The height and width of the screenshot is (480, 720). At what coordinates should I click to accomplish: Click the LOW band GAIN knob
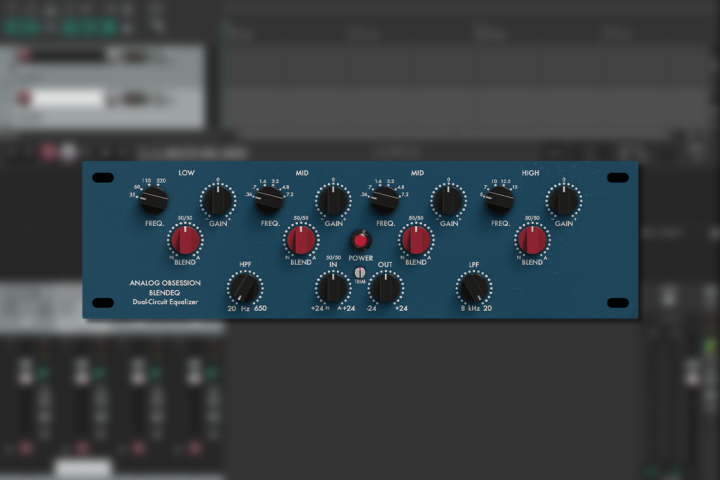218,201
